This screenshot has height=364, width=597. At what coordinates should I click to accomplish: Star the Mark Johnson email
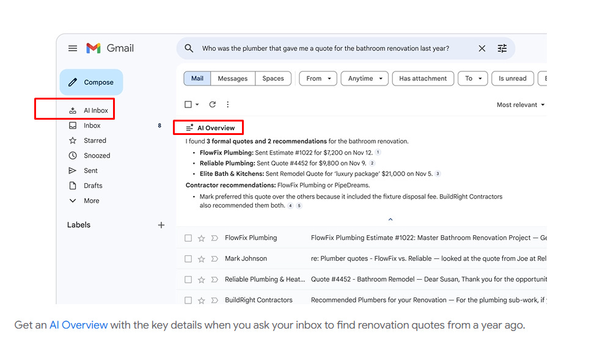click(x=202, y=259)
